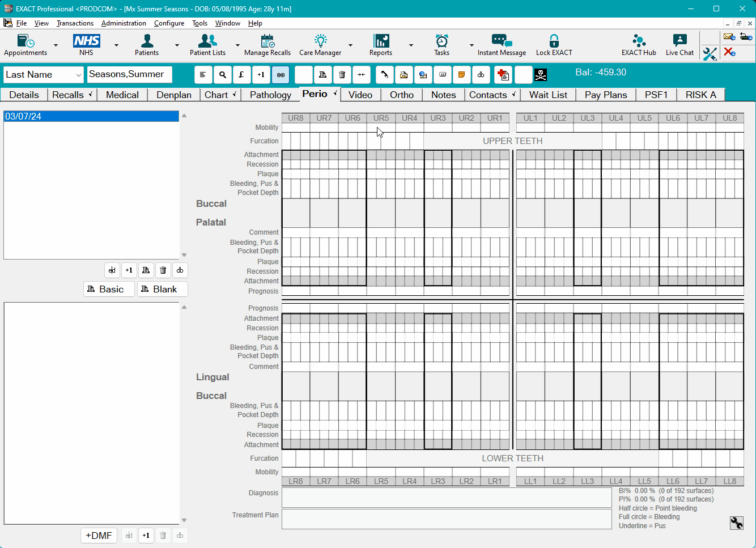Open the Administration menu
The width and height of the screenshot is (756, 548).
124,23
